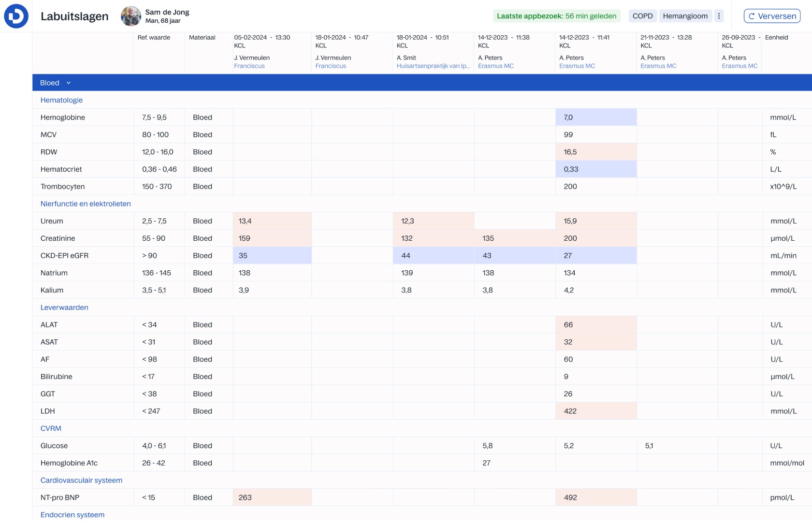The height and width of the screenshot is (526, 812).
Task: Click Franciscus link under 05-02-2024 column
Action: click(249, 66)
